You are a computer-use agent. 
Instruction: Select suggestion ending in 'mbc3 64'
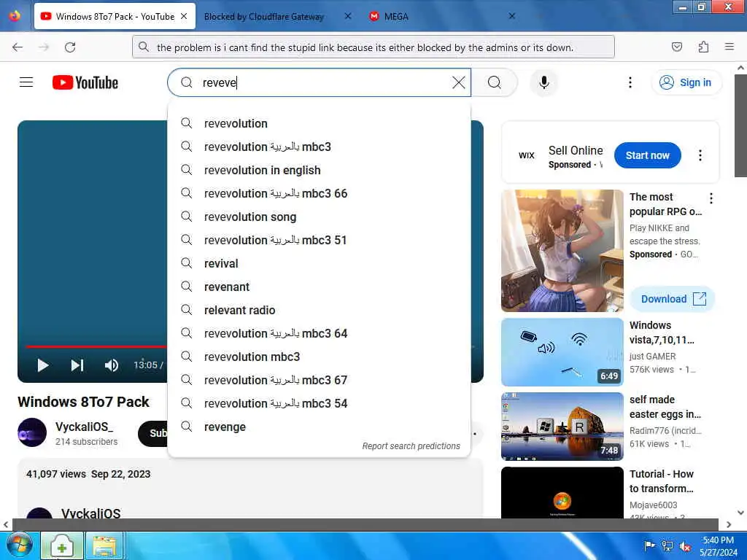[x=320, y=333]
